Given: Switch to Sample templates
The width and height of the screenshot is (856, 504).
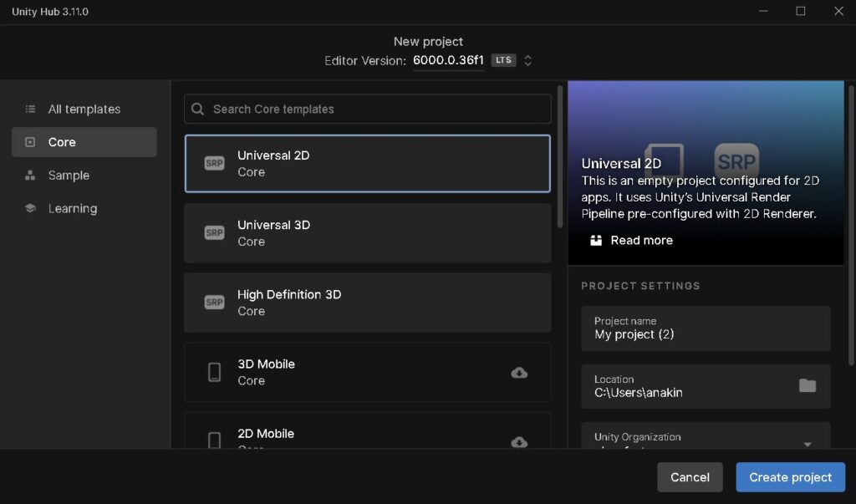Looking at the screenshot, I should click(x=84, y=176).
